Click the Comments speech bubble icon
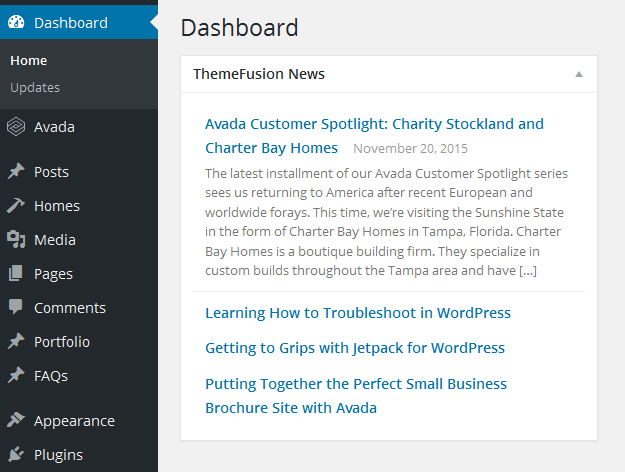The height and width of the screenshot is (472, 625). 16,308
